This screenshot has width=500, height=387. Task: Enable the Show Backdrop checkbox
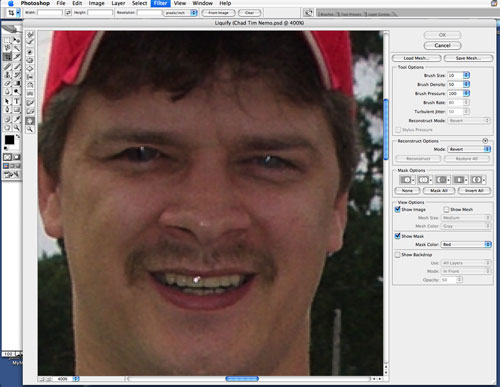coord(397,255)
